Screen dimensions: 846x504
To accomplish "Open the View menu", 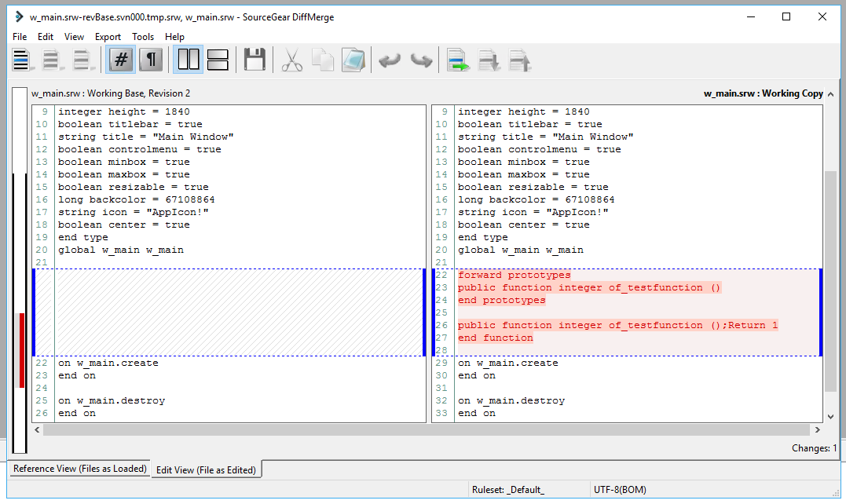I will click(x=74, y=37).
